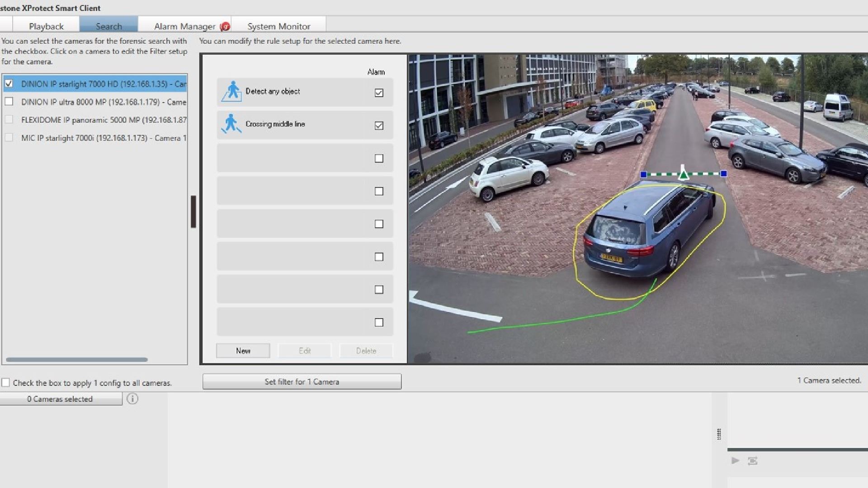Click the Search tab icon
868x488 pixels.
click(108, 26)
